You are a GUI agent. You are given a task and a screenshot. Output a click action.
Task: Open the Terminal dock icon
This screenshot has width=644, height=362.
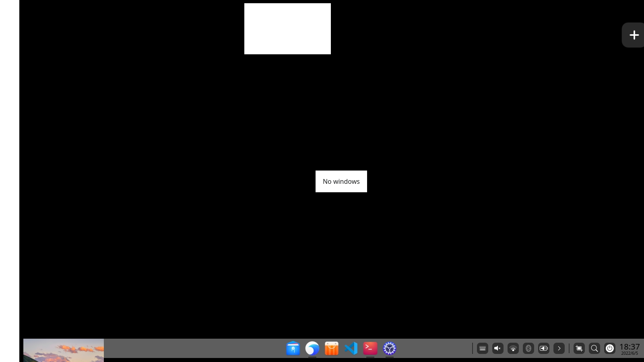370,348
